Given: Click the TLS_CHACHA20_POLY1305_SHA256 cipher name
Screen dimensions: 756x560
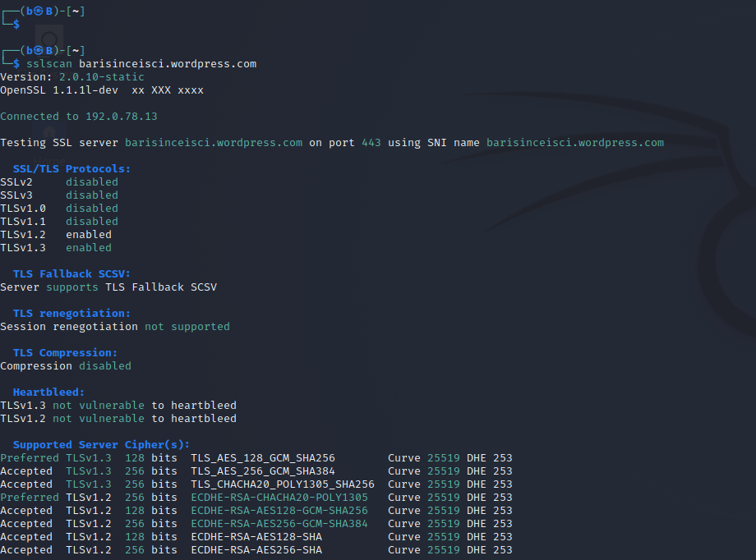Looking at the screenshot, I should 283,484.
